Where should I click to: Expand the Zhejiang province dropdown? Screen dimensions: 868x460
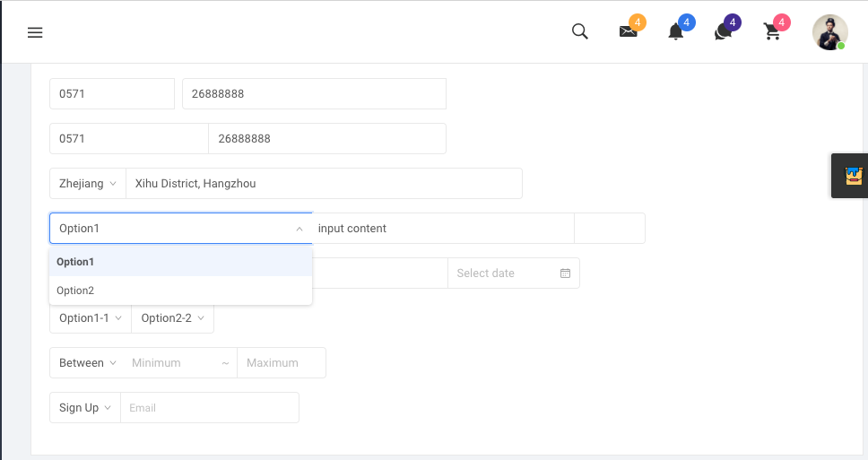pyautogui.click(x=88, y=183)
